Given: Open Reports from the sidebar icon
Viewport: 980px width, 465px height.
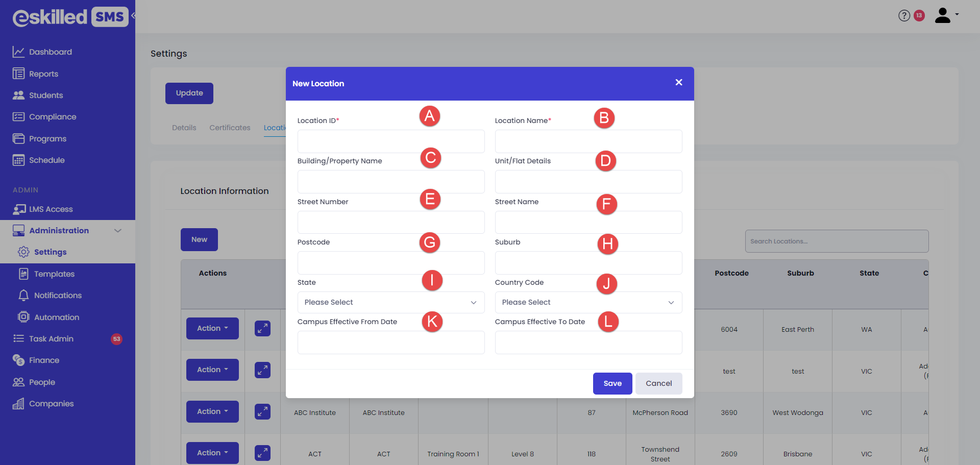Looking at the screenshot, I should coord(18,74).
